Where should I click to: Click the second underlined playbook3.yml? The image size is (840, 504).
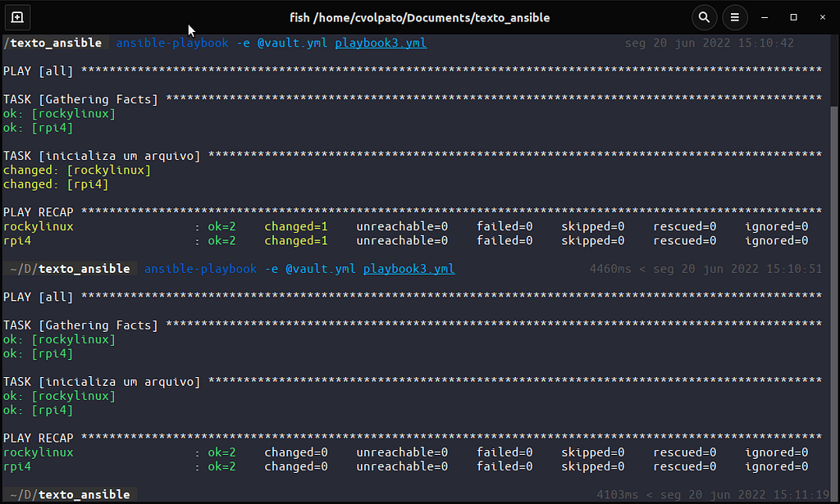click(409, 269)
